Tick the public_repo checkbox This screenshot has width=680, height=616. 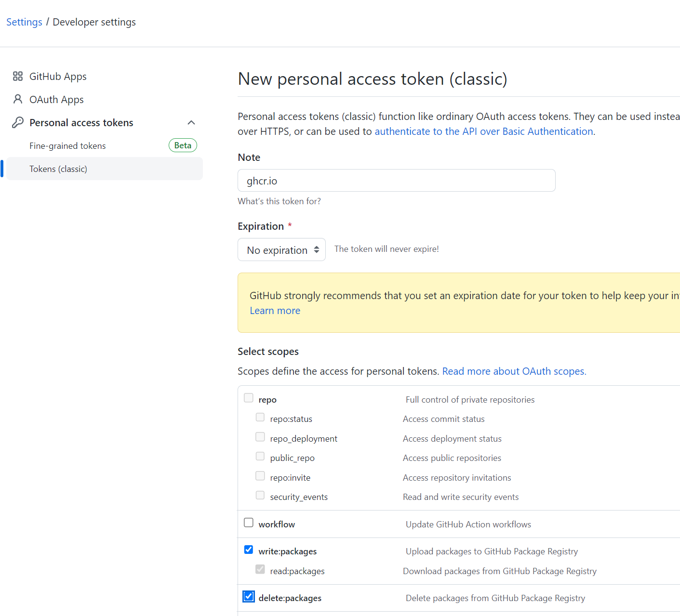pyautogui.click(x=260, y=456)
